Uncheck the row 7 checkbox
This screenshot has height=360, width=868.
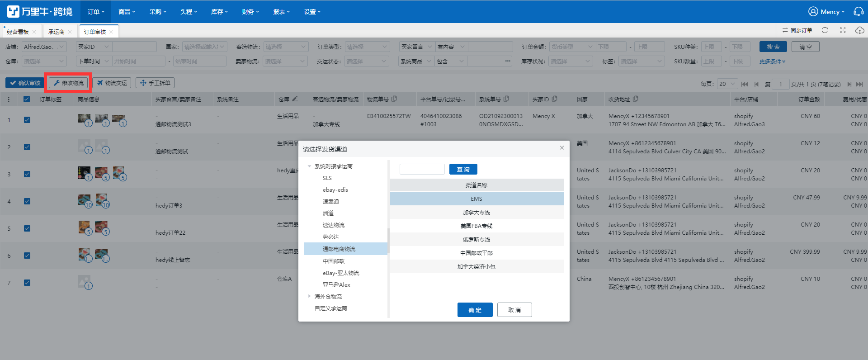click(x=27, y=283)
